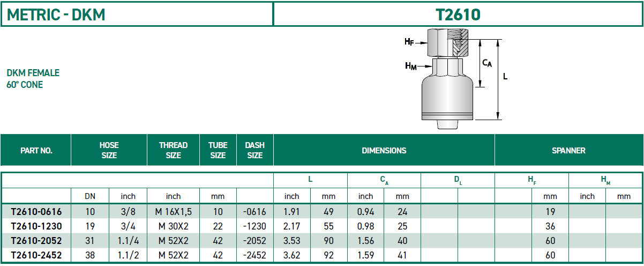Click the THREAD SIZE column header

(x=173, y=150)
